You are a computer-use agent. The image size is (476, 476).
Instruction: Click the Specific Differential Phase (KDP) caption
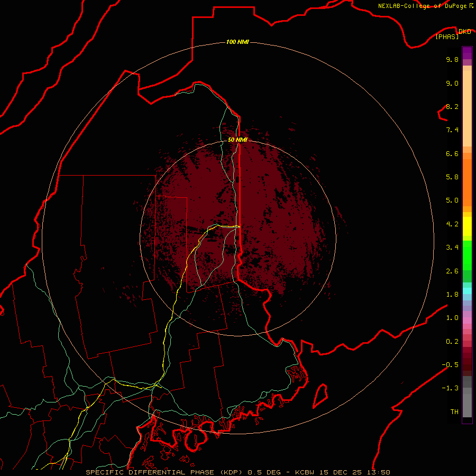coord(166,472)
